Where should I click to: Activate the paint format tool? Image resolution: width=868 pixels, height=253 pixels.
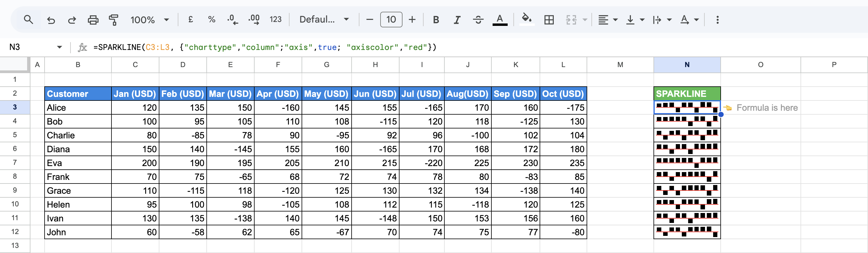(114, 20)
